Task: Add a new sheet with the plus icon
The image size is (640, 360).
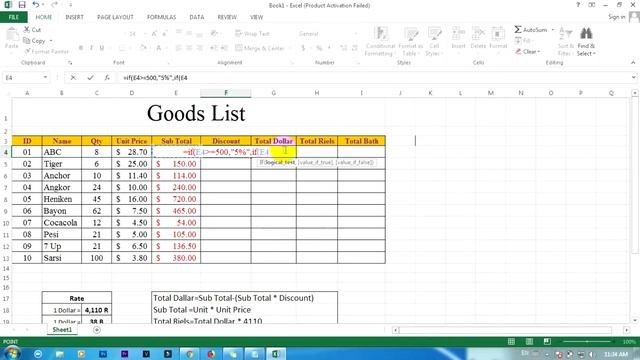Action: point(97,330)
